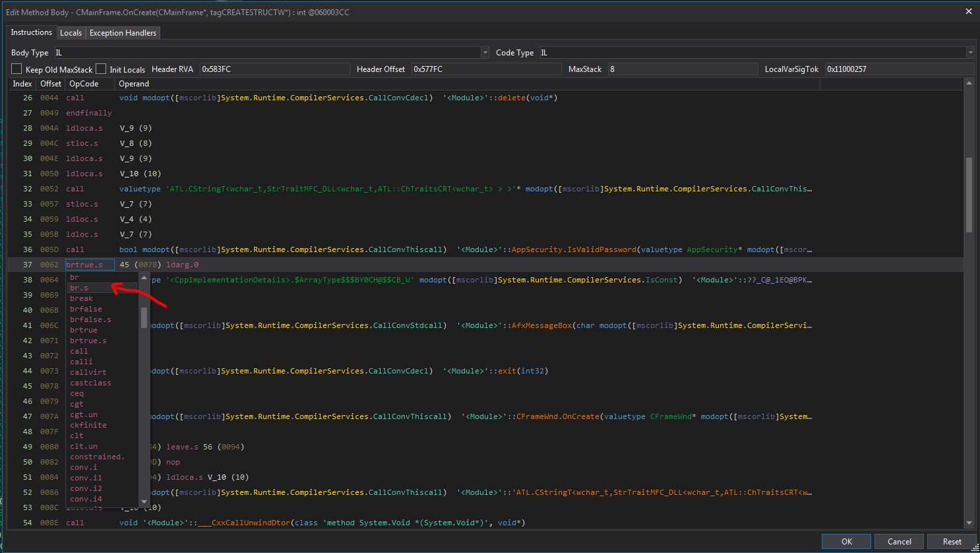Click operand '45 (0078) ldarg.0' in row 37

pos(159,265)
